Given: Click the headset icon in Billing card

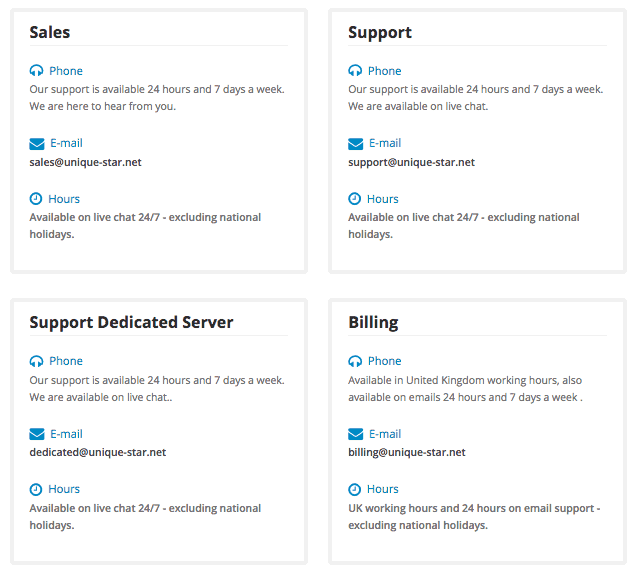Looking at the screenshot, I should (355, 361).
